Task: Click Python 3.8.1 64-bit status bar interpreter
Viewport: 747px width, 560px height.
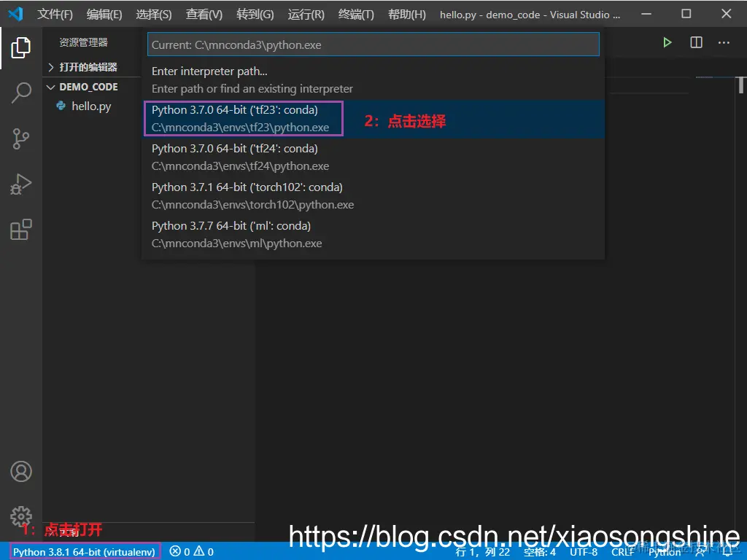Action: 85,551
